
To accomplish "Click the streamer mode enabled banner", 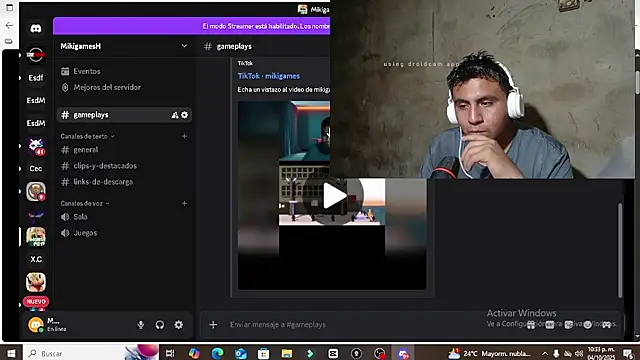I will (191, 26).
